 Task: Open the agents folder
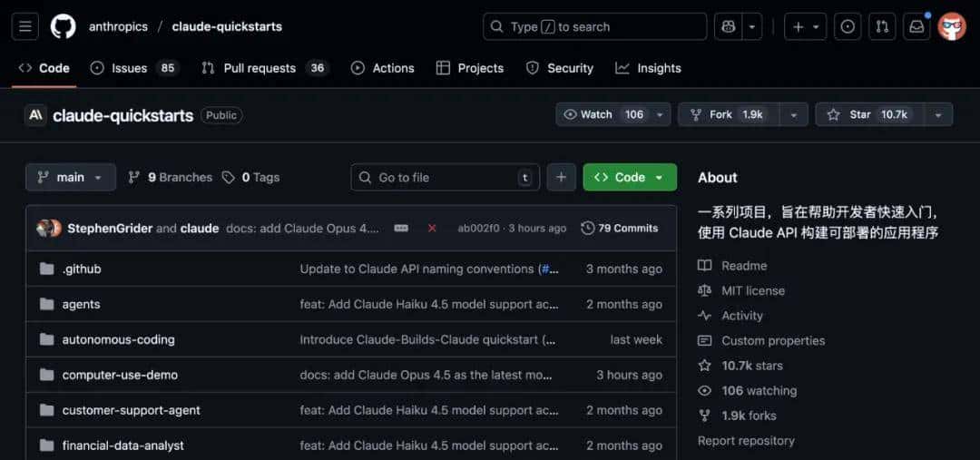[x=81, y=304]
